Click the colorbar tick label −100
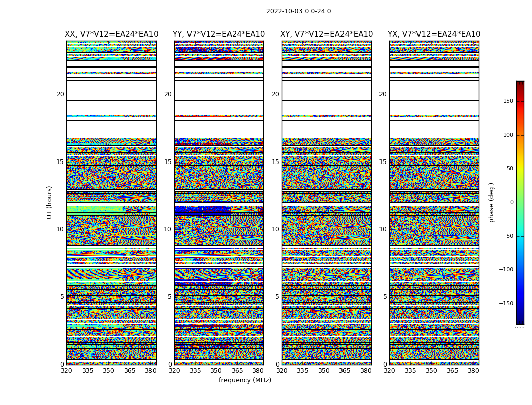 pos(506,269)
